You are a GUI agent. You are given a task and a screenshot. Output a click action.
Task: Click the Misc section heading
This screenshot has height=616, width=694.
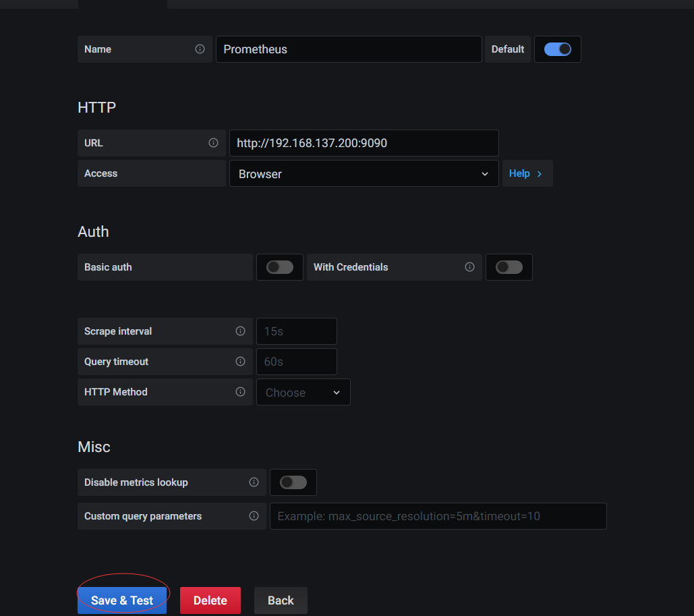pyautogui.click(x=94, y=447)
